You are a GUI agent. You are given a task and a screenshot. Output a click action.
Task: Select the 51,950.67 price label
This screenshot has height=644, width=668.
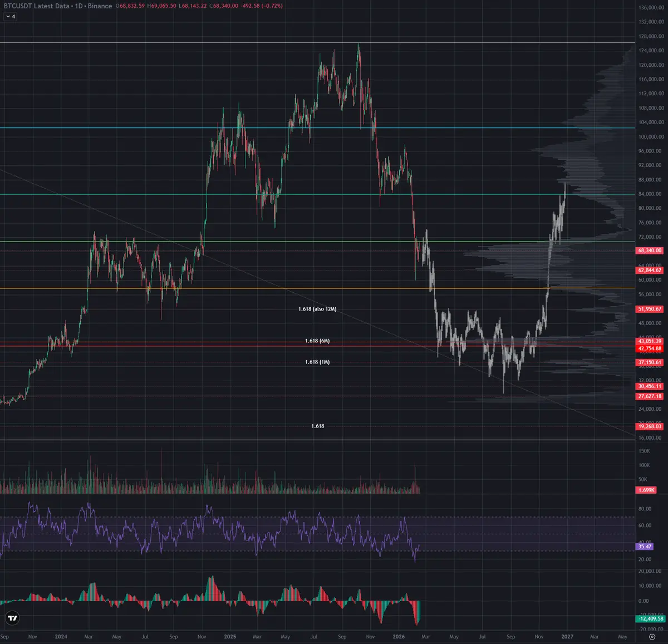pyautogui.click(x=650, y=309)
